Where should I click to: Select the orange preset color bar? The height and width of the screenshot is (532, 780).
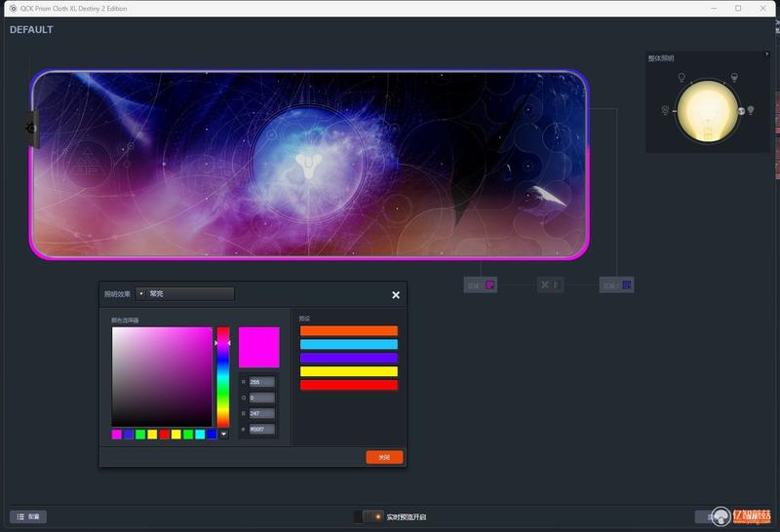coord(349,330)
